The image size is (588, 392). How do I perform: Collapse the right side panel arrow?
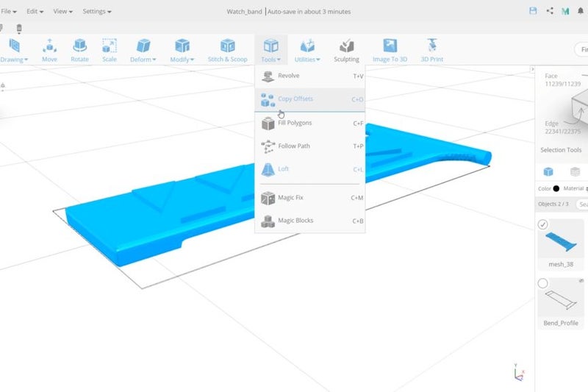tap(532, 69)
